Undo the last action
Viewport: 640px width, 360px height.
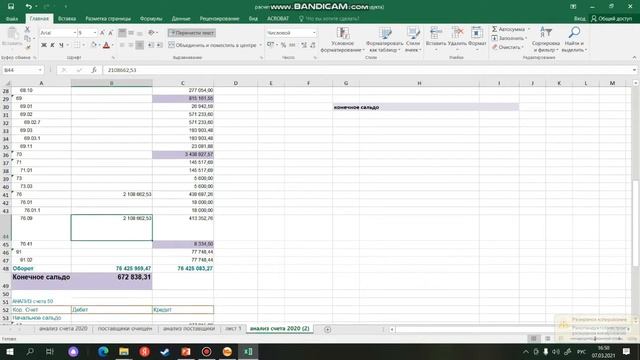click(x=28, y=6)
